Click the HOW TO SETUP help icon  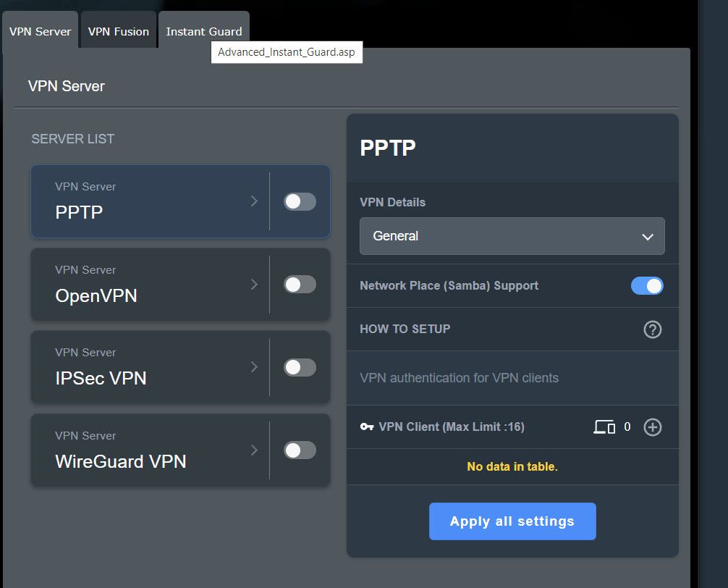coord(652,329)
